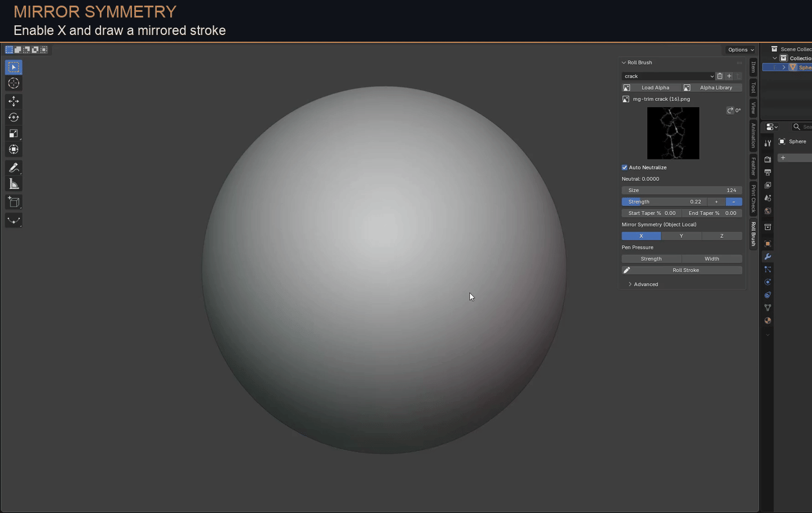
Task: Pick the Annotate pencil tool
Action: [x=14, y=168]
